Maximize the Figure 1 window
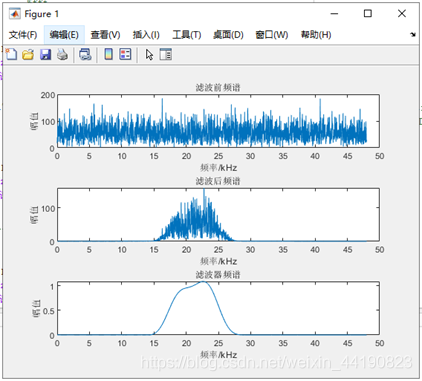This screenshot has width=422, height=381. click(368, 14)
